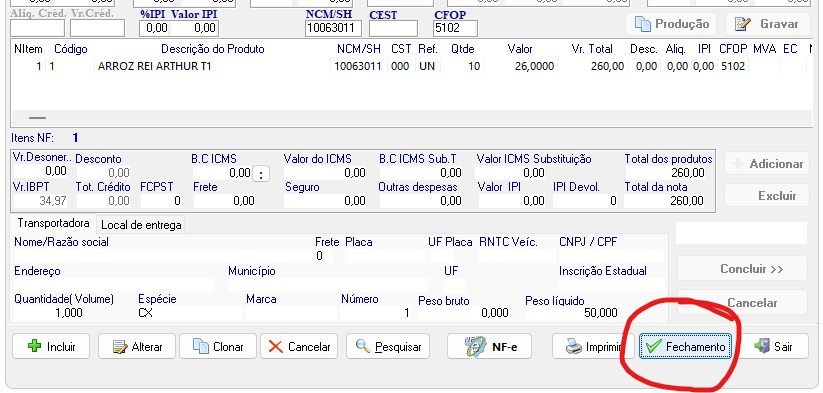The image size is (823, 393).
Task: Click the notepad icon on Gravar
Action: [743, 24]
